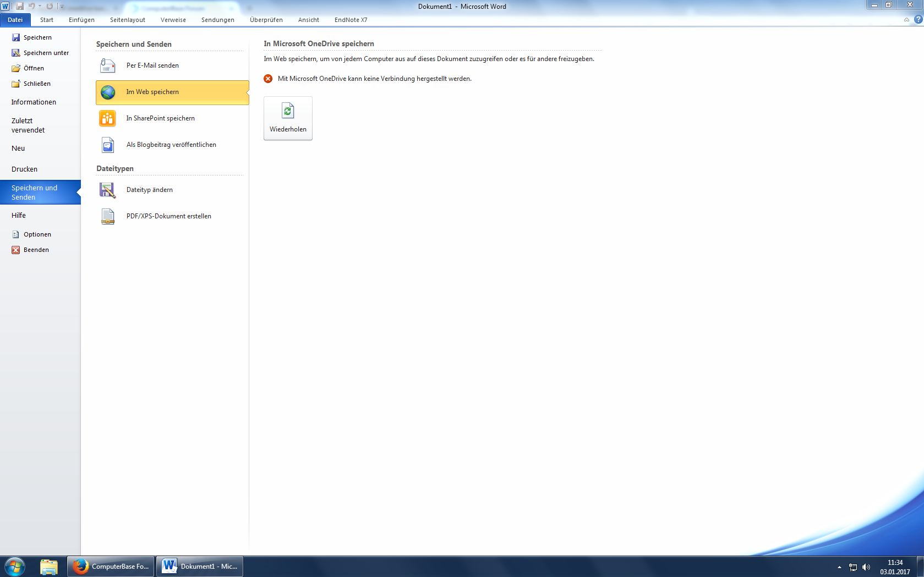Choose In SharePoint speichern

coord(172,118)
